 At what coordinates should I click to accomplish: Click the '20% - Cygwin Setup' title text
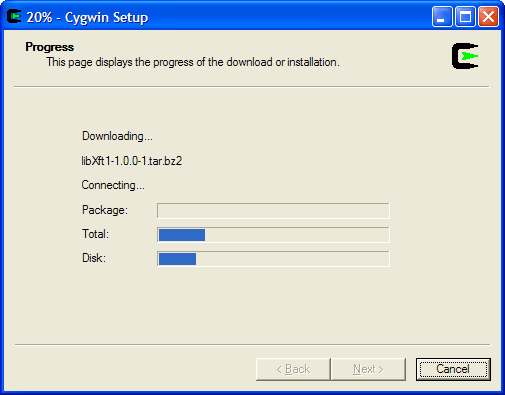pyautogui.click(x=87, y=17)
